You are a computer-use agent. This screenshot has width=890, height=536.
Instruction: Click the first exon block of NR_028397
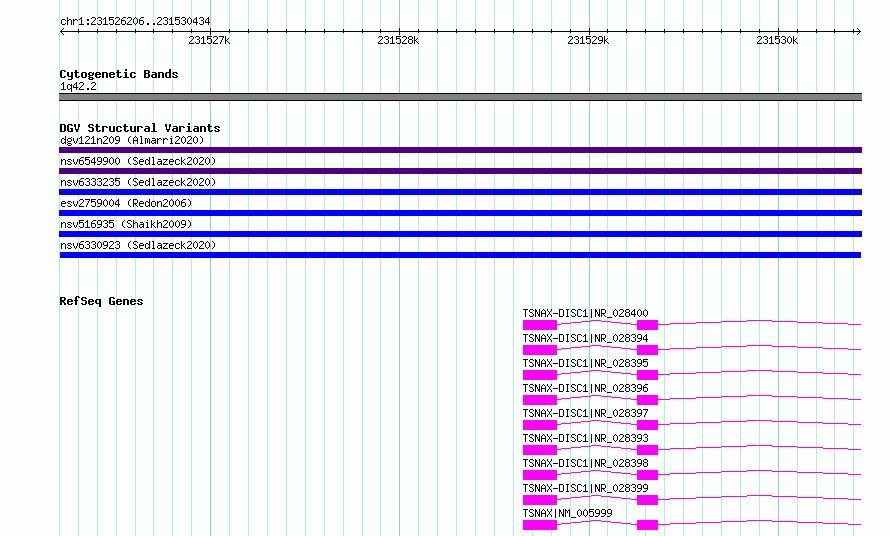pos(540,425)
